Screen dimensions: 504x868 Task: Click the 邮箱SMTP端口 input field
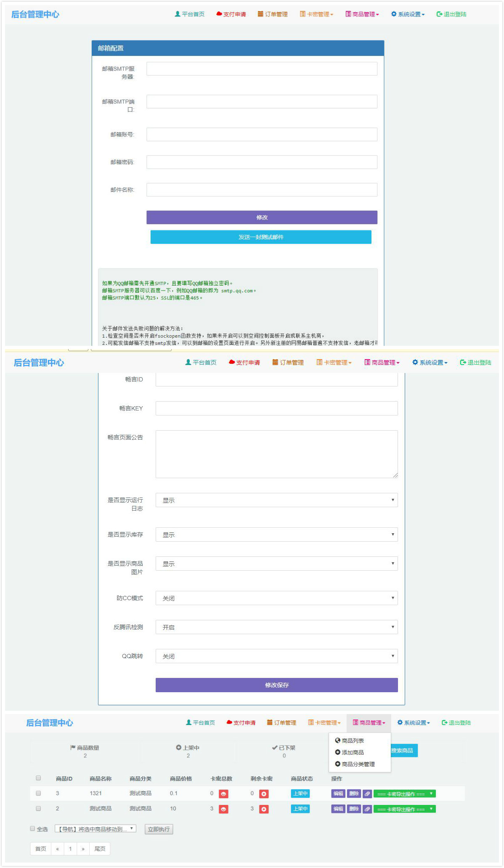(x=262, y=102)
